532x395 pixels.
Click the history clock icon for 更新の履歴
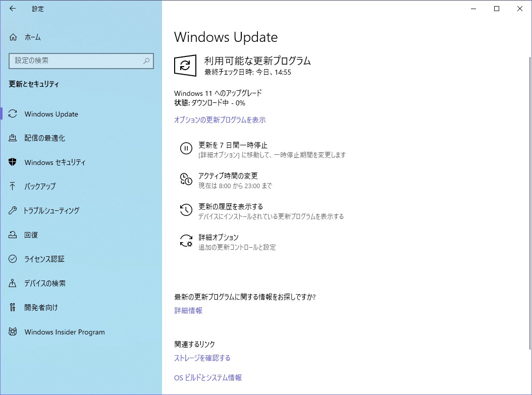(x=186, y=210)
